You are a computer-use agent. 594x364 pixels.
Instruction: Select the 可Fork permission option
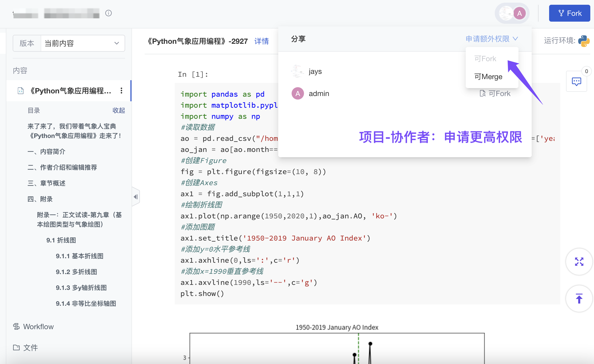point(485,59)
